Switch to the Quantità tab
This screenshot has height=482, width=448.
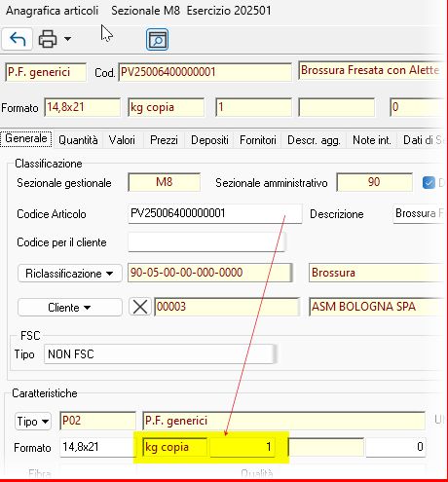[78, 140]
